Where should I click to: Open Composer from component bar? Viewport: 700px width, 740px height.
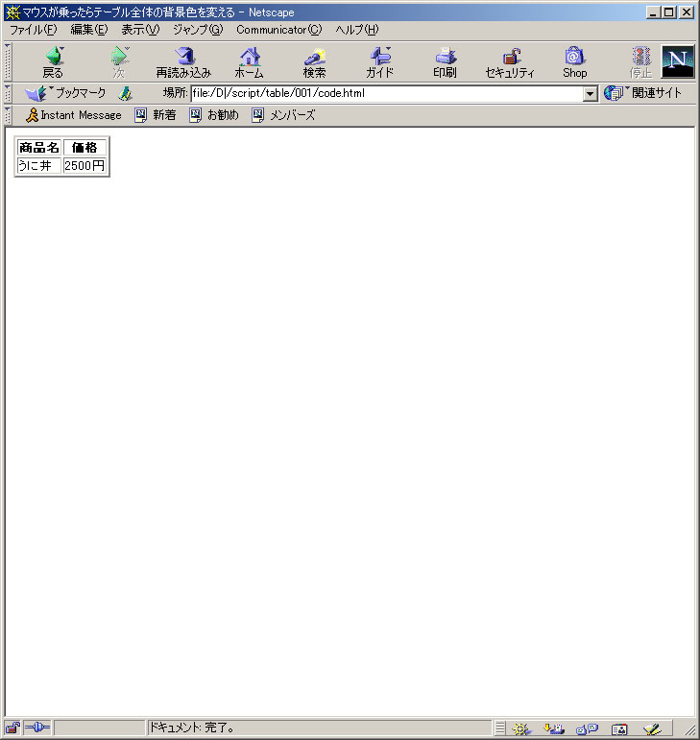click(652, 728)
